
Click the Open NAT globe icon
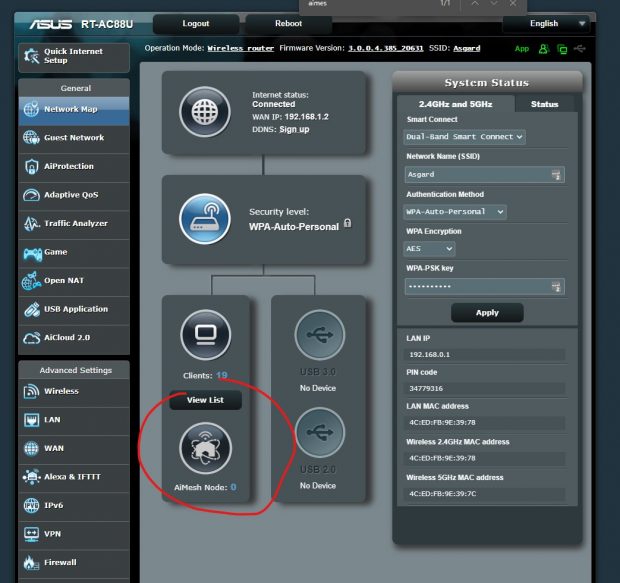(x=31, y=281)
